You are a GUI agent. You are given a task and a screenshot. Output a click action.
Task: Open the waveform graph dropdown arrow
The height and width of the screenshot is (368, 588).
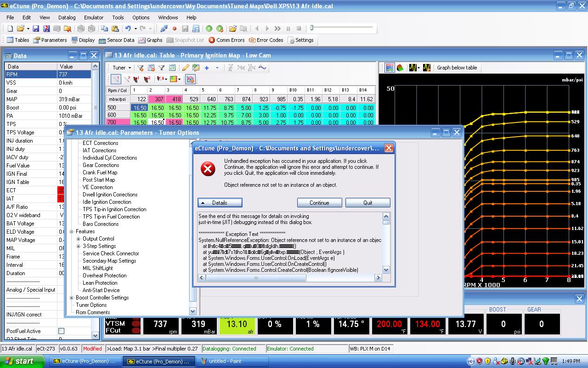point(418,68)
